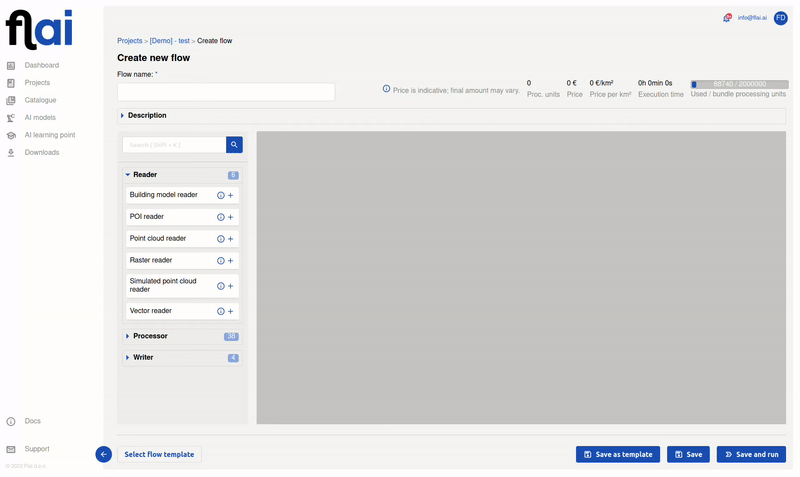The width and height of the screenshot is (800, 477).
Task: Click Save and run button
Action: click(x=752, y=454)
